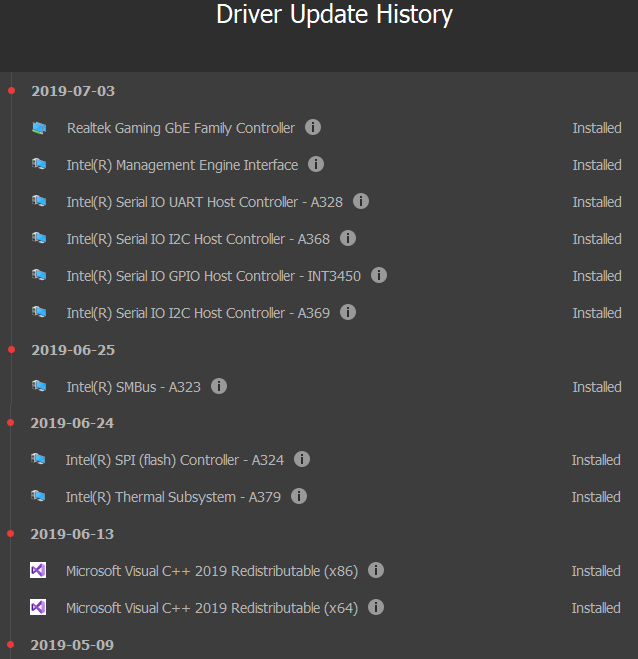
Task: Show info for Visual C++ 2019 Redistributable (x64)
Action: [376, 607]
